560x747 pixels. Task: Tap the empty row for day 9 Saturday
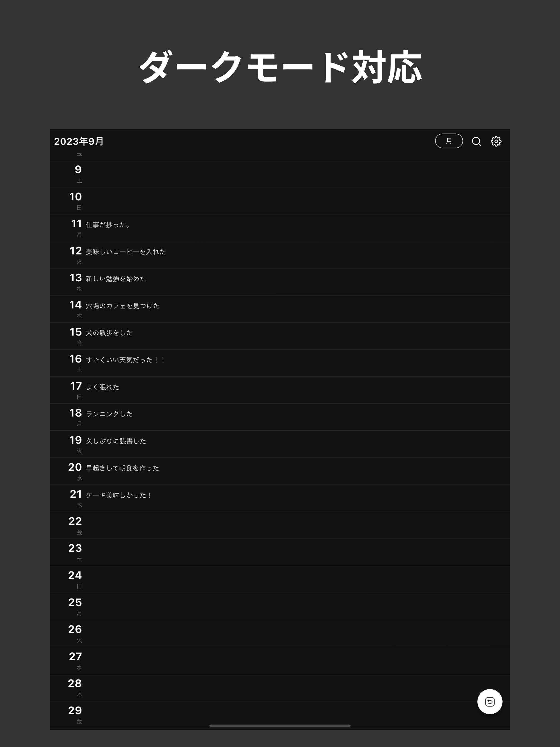[x=280, y=174]
